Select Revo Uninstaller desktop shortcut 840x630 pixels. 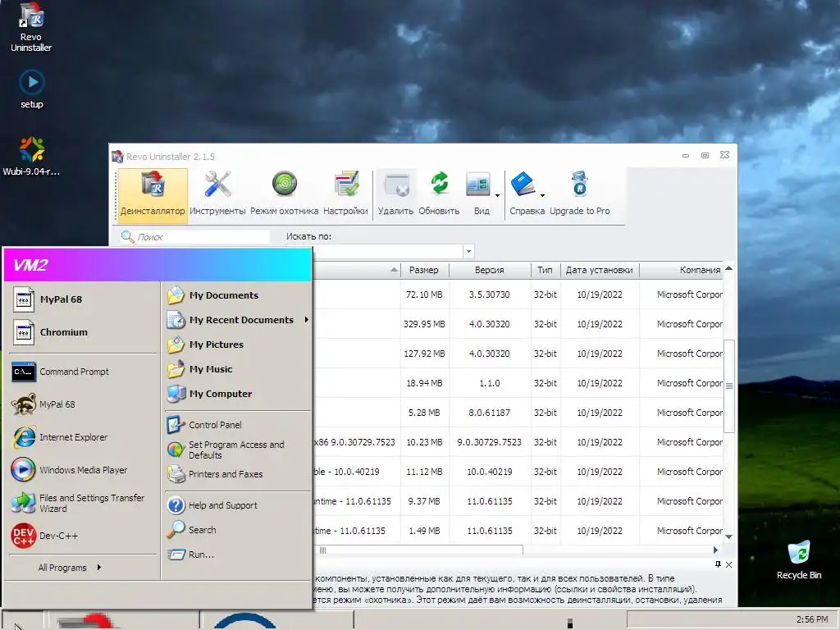point(31,27)
